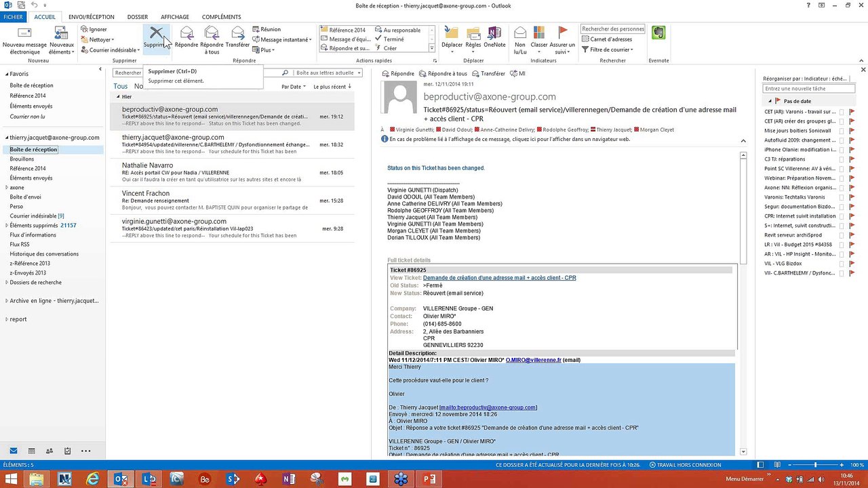Click ribbon Répondre à tous icon
The image size is (868, 488).
point(212,33)
